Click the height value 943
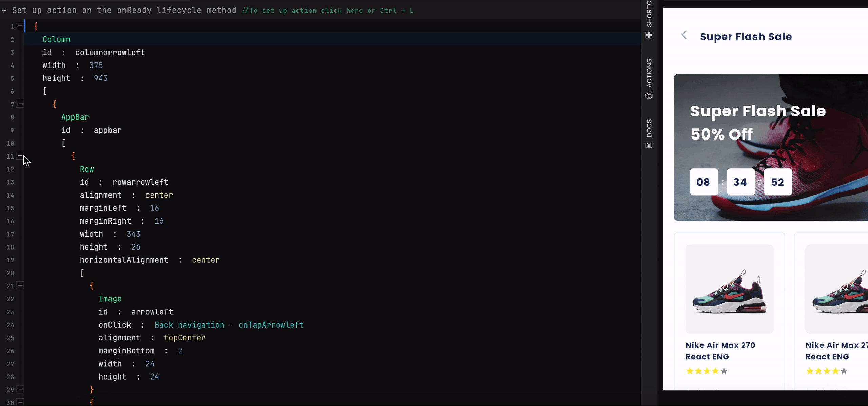 point(101,78)
